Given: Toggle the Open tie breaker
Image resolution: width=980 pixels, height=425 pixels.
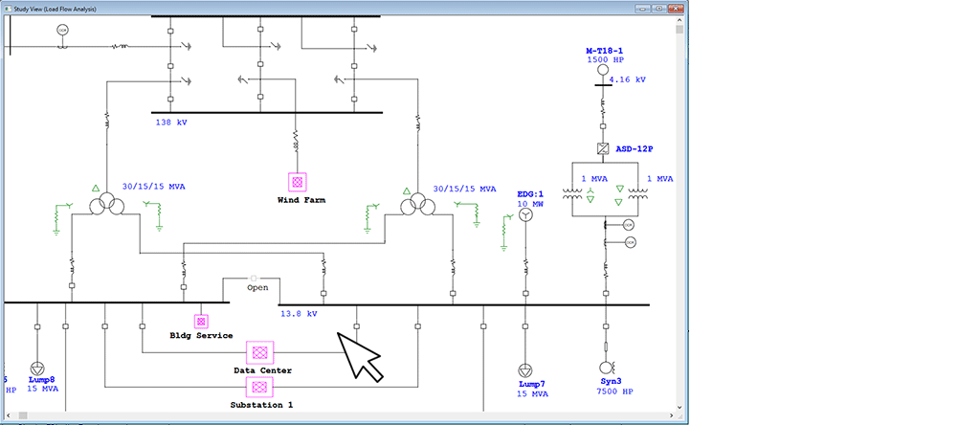Looking at the screenshot, I should [x=254, y=278].
